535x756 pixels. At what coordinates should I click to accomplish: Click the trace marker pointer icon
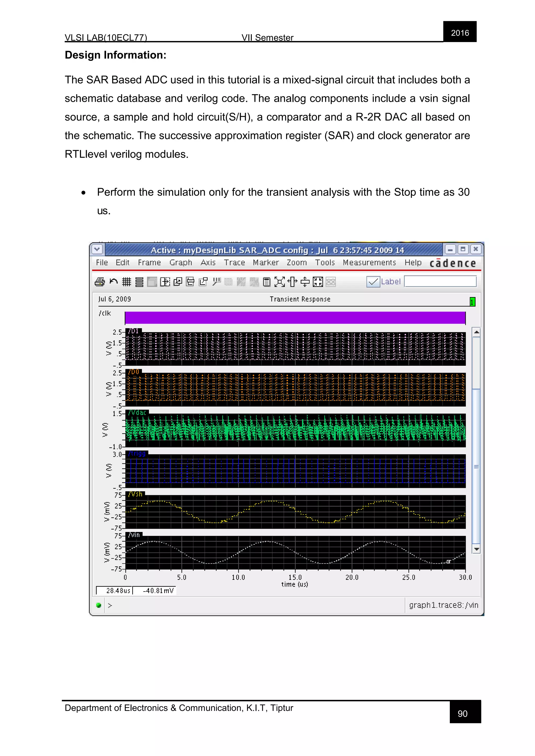216,282
